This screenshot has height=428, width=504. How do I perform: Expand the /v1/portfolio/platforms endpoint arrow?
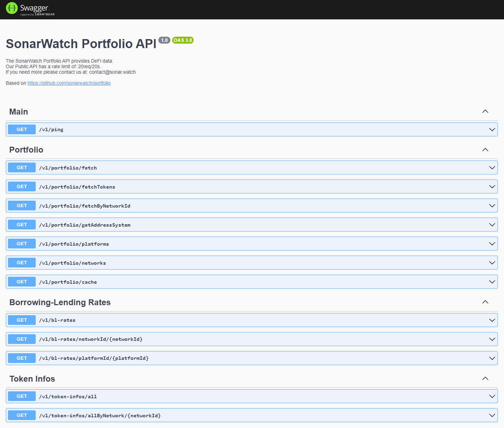coord(492,244)
